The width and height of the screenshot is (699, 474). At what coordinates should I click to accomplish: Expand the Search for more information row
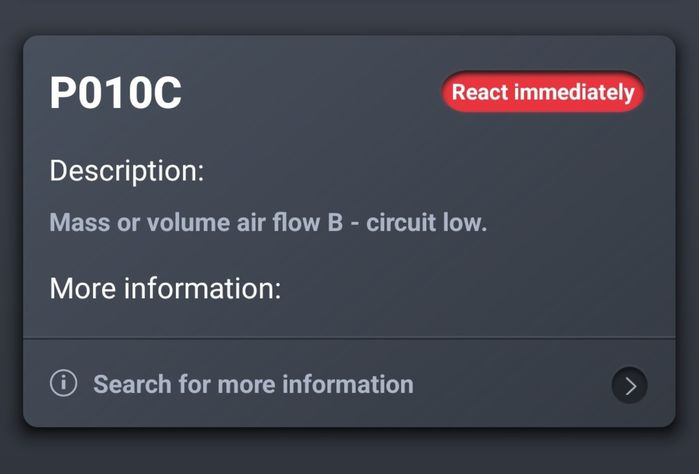(x=349, y=383)
